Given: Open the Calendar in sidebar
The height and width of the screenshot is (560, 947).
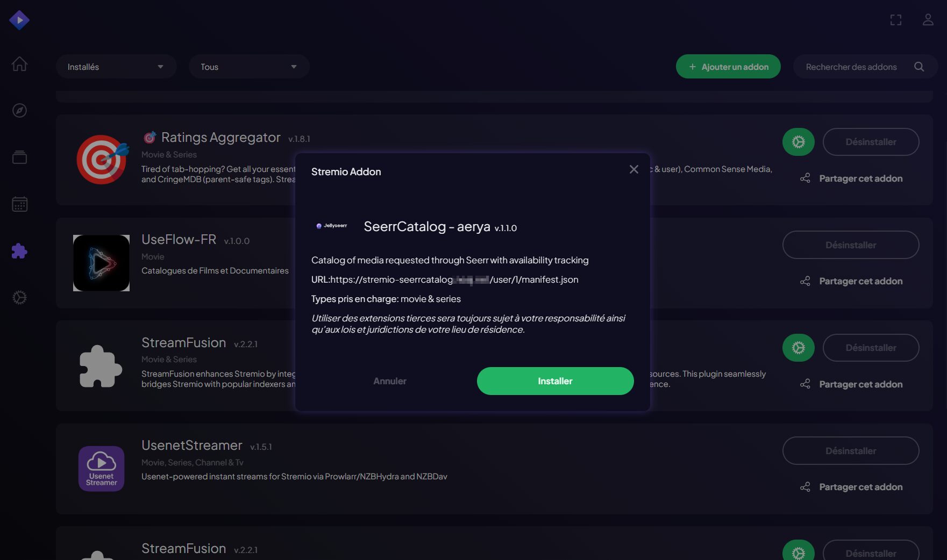Looking at the screenshot, I should 19,204.
